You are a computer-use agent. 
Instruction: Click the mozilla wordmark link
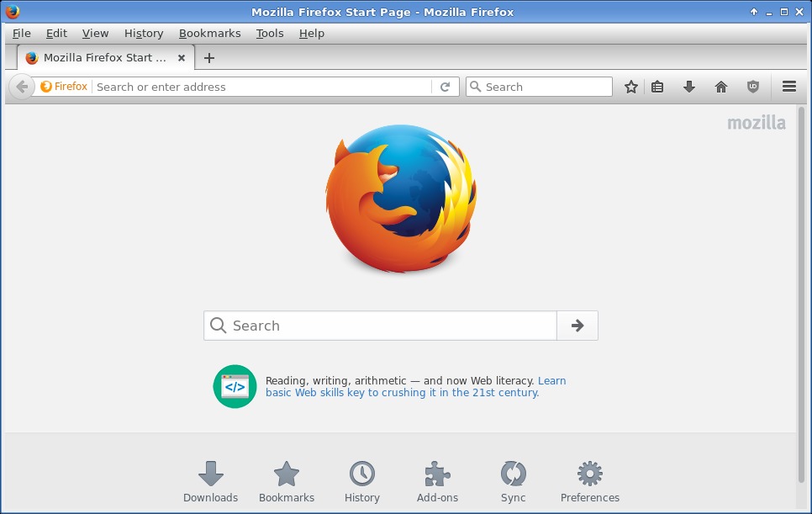point(757,123)
